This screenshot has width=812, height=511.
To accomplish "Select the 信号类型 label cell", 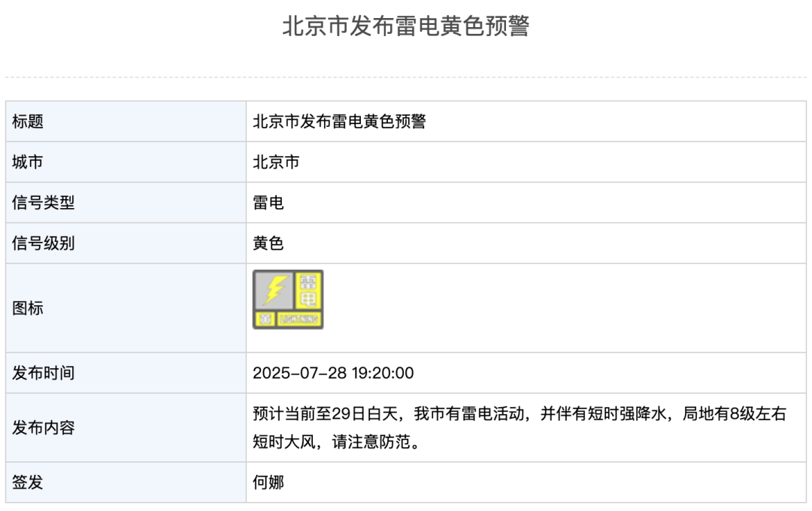I will pyautogui.click(x=126, y=202).
